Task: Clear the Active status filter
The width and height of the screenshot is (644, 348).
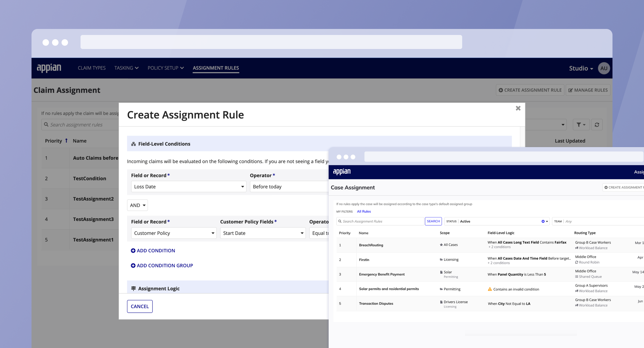Action: pos(543,221)
